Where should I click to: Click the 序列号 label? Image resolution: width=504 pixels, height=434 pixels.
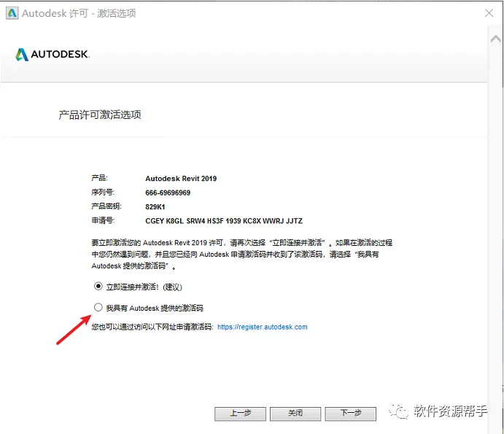point(103,193)
